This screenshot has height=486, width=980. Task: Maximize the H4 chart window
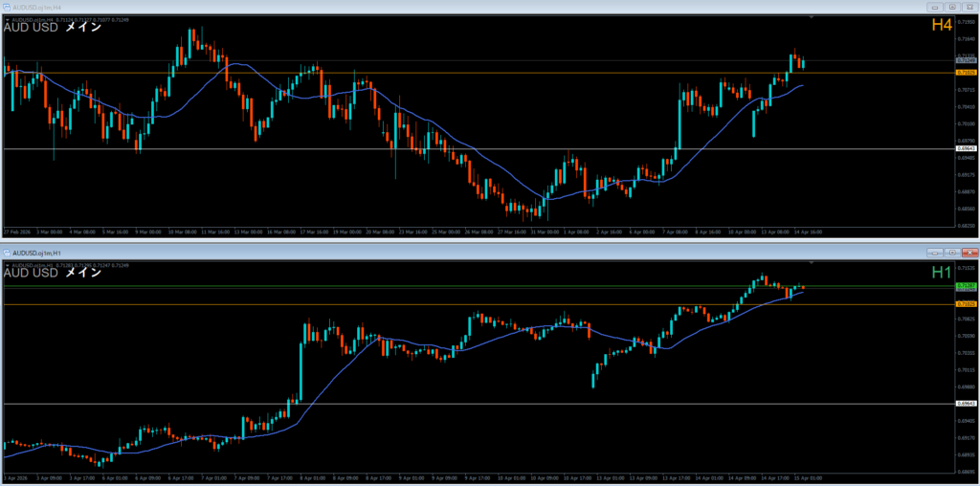952,7
